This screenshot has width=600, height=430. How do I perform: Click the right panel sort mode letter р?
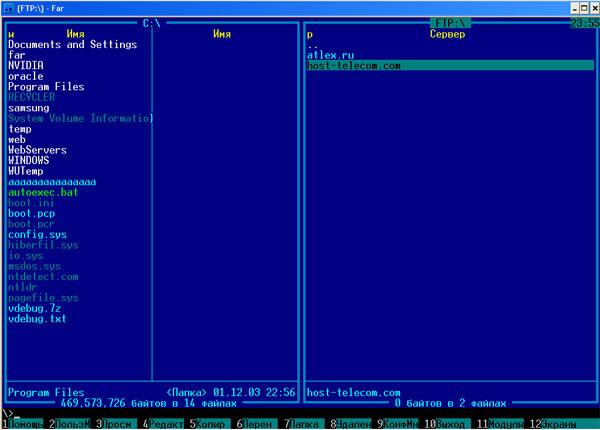(x=310, y=34)
